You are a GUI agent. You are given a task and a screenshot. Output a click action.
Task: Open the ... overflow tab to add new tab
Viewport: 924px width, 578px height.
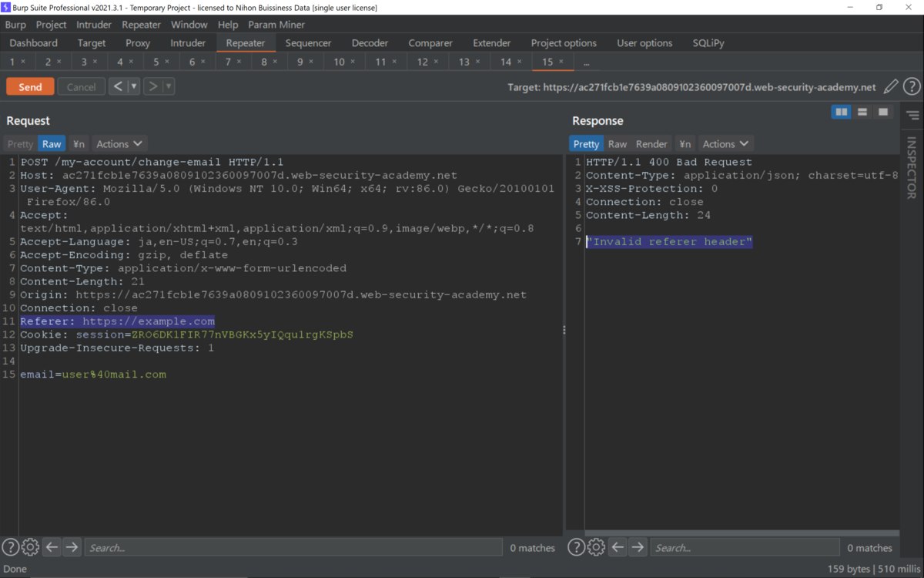(587, 62)
